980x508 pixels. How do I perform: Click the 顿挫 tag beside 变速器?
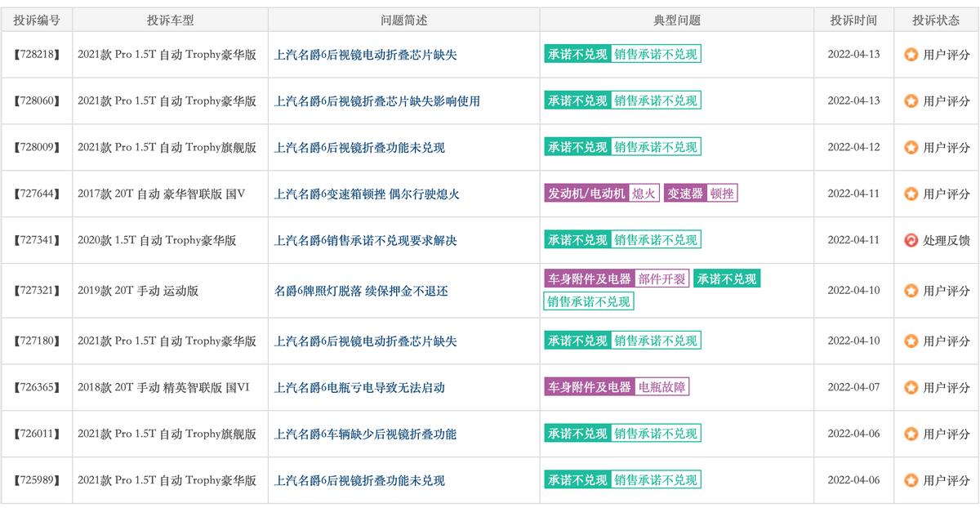pyautogui.click(x=722, y=194)
